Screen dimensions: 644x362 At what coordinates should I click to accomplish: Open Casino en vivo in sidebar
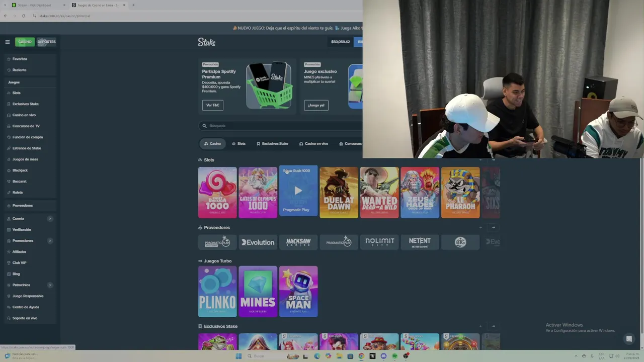(x=24, y=115)
